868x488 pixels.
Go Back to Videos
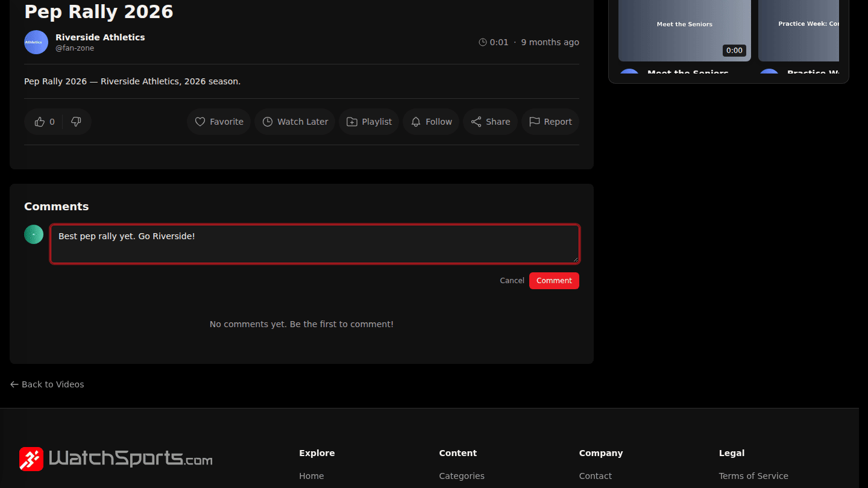click(47, 384)
